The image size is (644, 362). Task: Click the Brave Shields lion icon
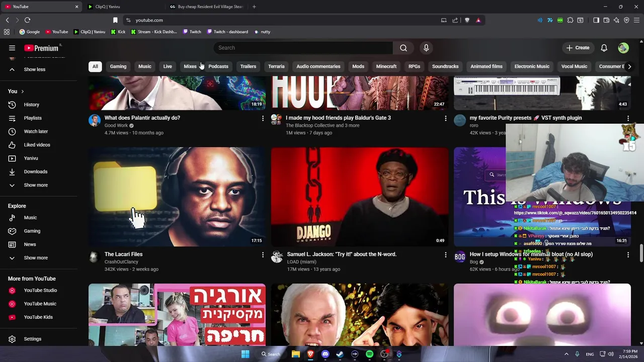coord(467,20)
